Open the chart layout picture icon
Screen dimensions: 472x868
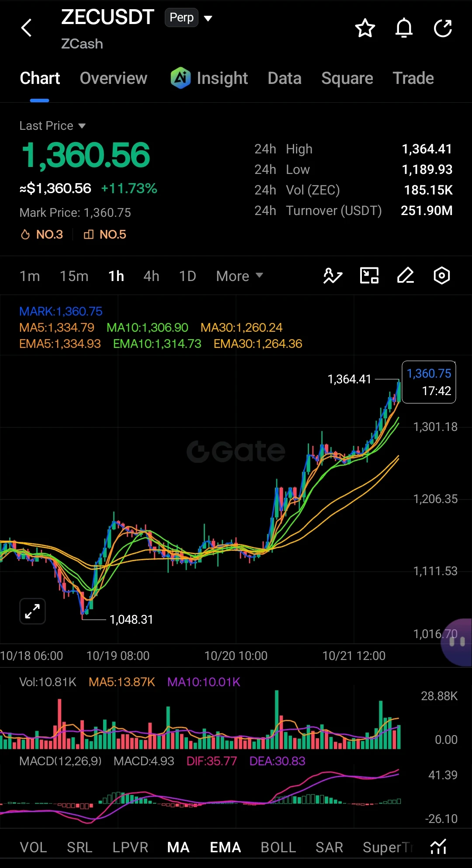[x=369, y=276]
